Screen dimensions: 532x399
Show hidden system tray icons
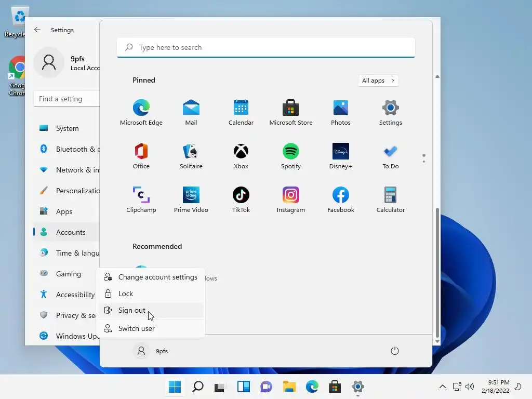coord(443,387)
